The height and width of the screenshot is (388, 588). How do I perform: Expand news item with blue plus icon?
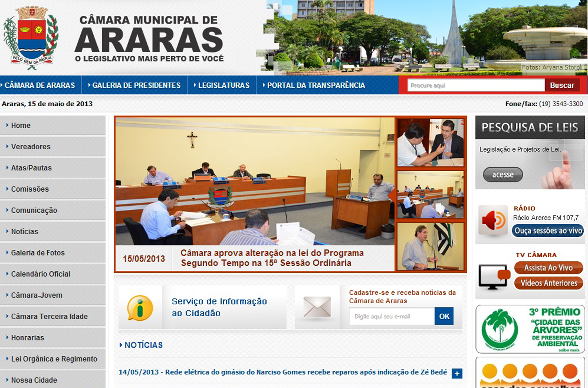[x=457, y=373]
